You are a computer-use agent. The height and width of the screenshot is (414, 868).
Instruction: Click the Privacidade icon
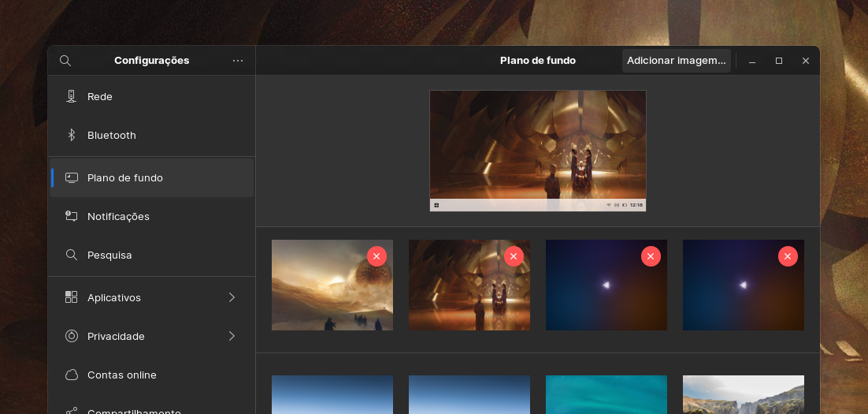(x=72, y=336)
